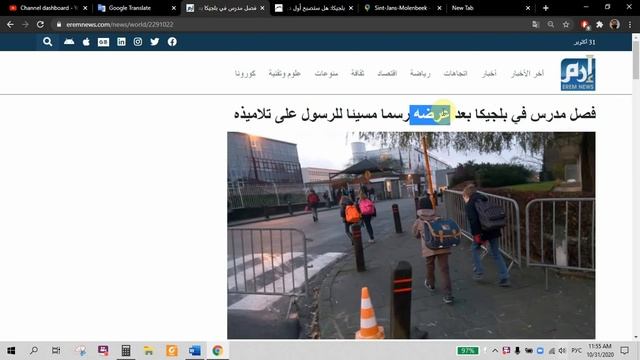Viewport: 640px width, 360px height.
Task: Click the article photo of schoolchildren
Action: point(411,235)
